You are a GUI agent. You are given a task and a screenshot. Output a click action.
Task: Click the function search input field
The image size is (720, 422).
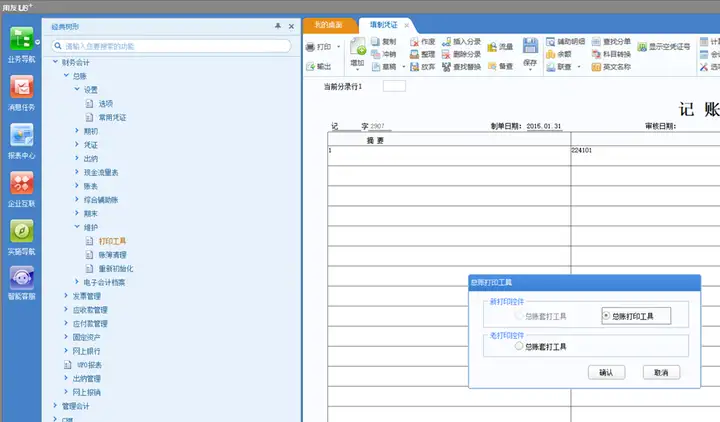coord(171,46)
